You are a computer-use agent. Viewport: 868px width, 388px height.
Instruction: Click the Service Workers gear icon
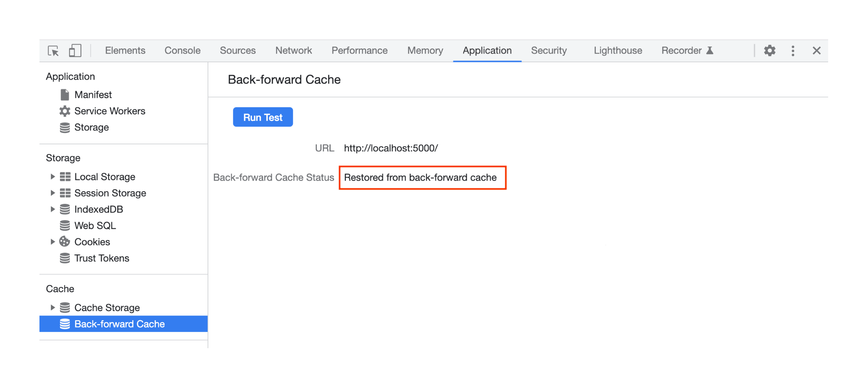pyautogui.click(x=64, y=111)
